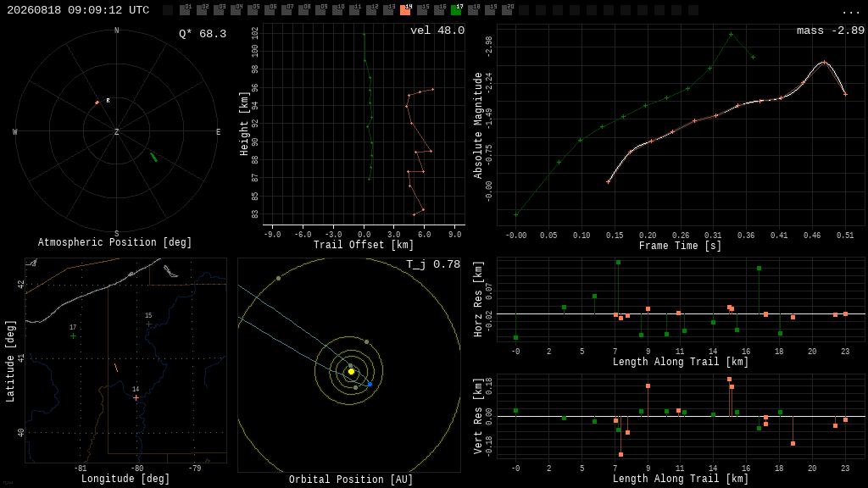The height and width of the screenshot is (488, 868).
Task: Enable the station 15 box in top bar
Action: [x=422, y=10]
